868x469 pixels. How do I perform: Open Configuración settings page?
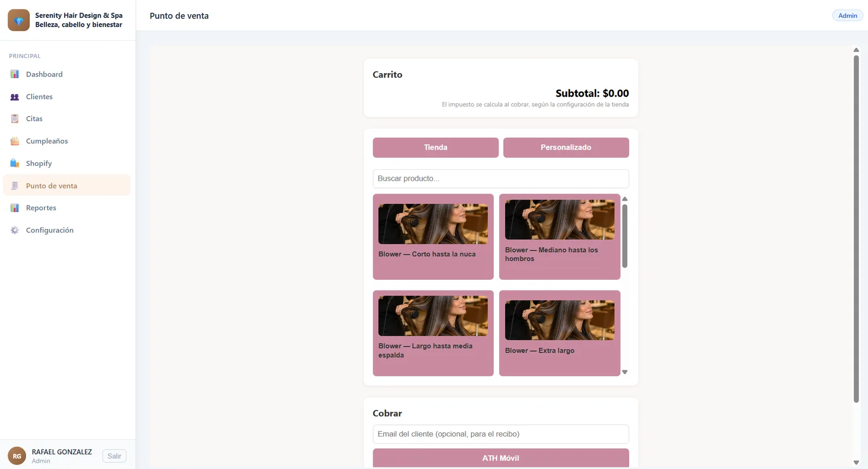pyautogui.click(x=67, y=230)
